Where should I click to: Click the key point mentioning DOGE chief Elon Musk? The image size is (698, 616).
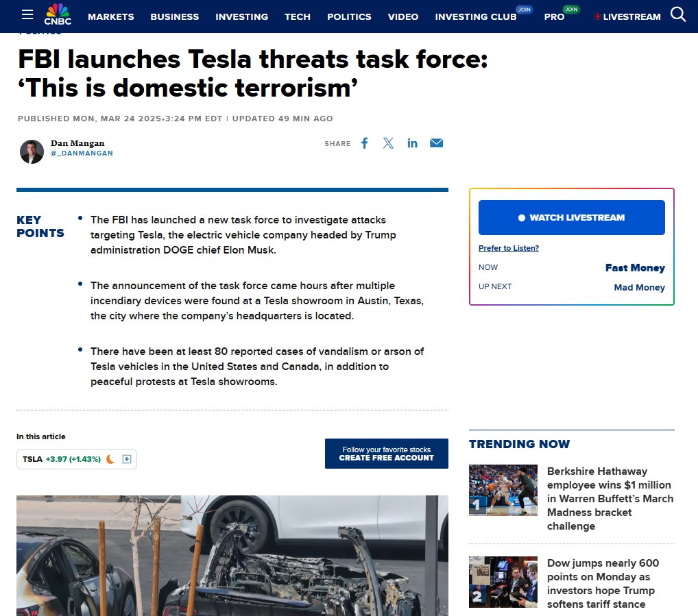point(243,235)
